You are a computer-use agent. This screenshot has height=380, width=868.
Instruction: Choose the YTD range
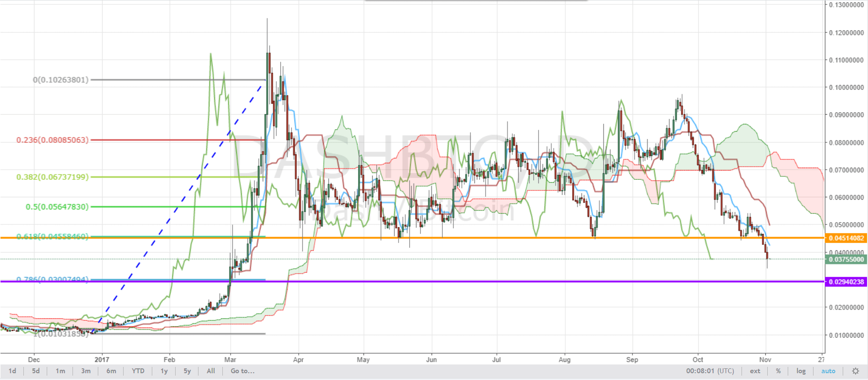138,371
